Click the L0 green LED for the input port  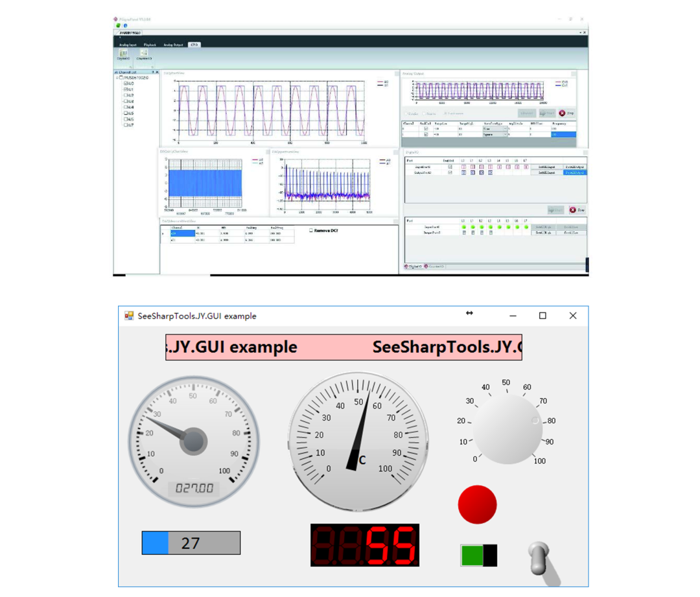pos(464,227)
